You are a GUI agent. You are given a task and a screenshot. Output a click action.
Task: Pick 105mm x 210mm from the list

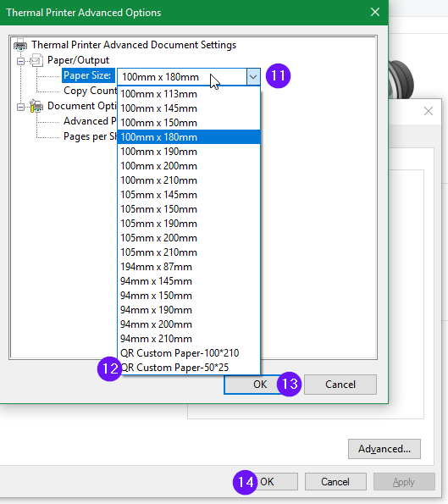point(189,252)
